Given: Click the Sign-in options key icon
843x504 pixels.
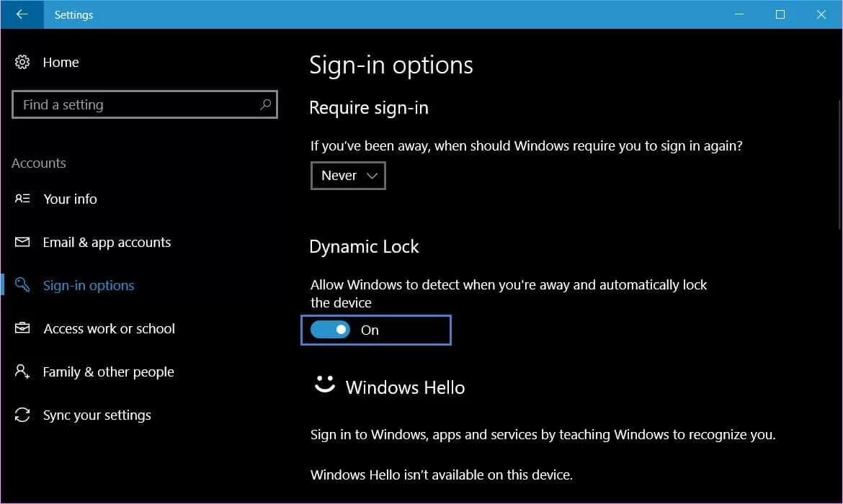Looking at the screenshot, I should (x=22, y=284).
